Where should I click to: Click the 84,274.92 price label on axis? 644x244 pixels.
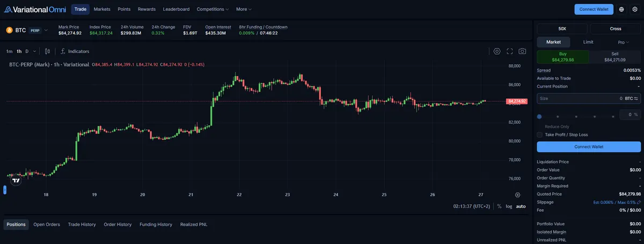(x=516, y=101)
